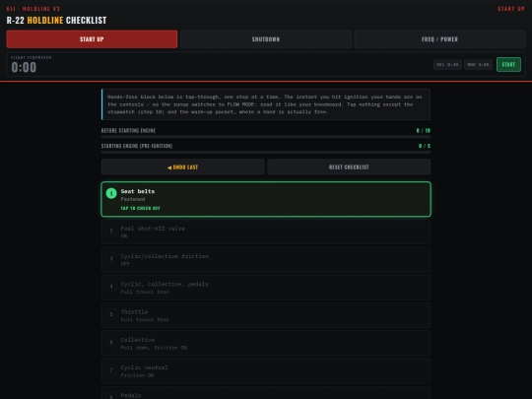Open the SHUTDOWN tab
Viewport: 532px width, 399px height.
click(x=266, y=39)
